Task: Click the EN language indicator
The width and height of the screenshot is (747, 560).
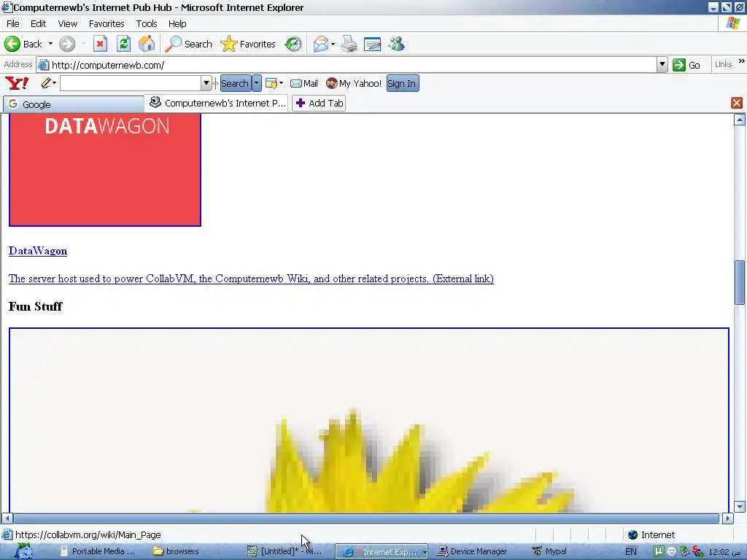Action: point(631,551)
